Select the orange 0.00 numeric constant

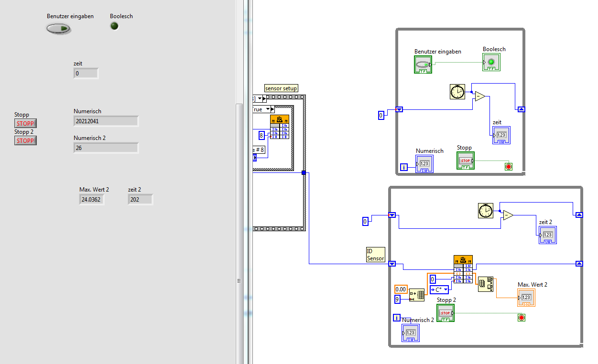[x=401, y=289]
